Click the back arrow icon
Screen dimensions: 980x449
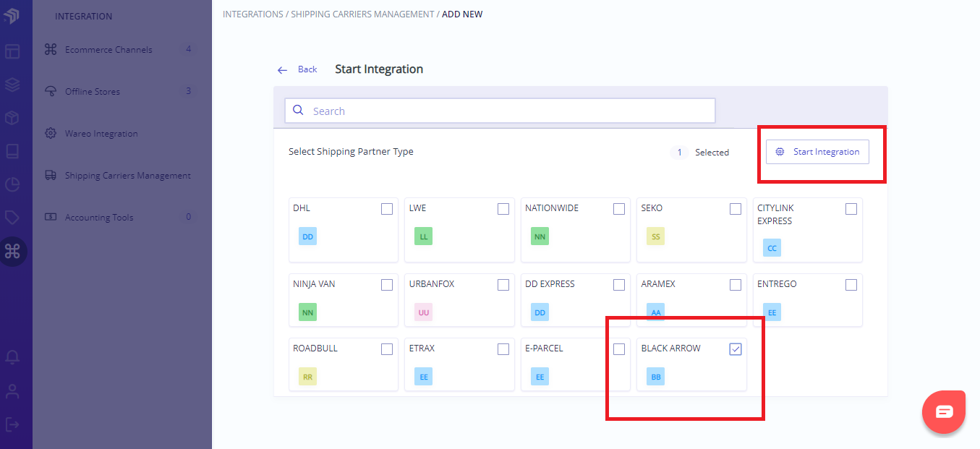283,70
